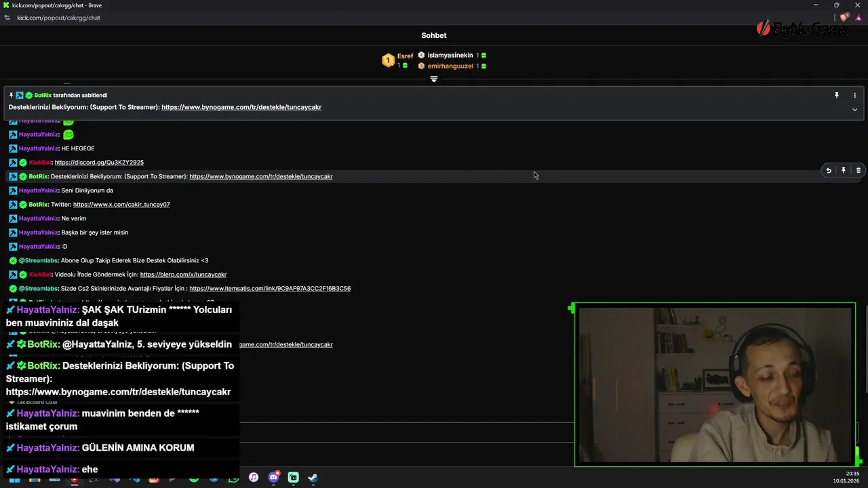
Task: Open the clock and date in system tray
Action: [847, 477]
